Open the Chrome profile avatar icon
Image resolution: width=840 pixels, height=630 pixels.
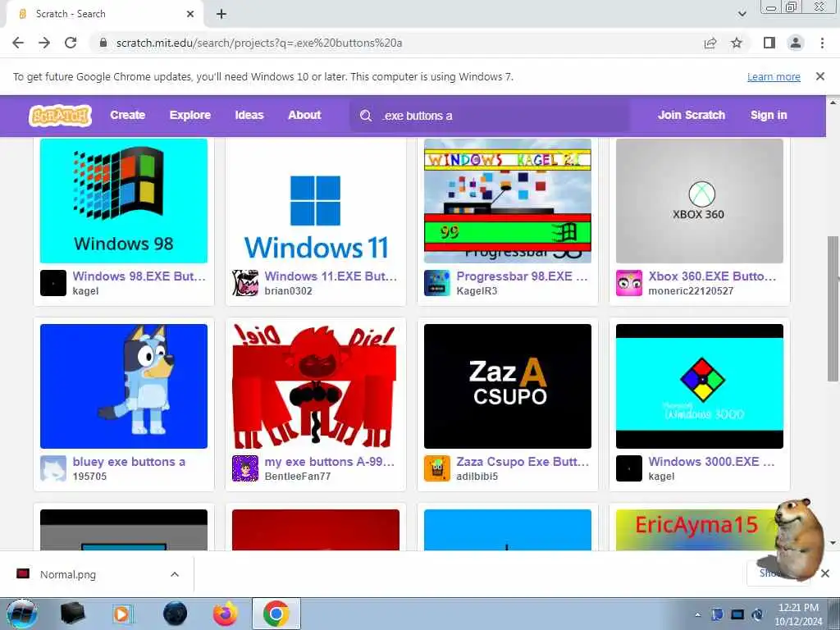796,43
